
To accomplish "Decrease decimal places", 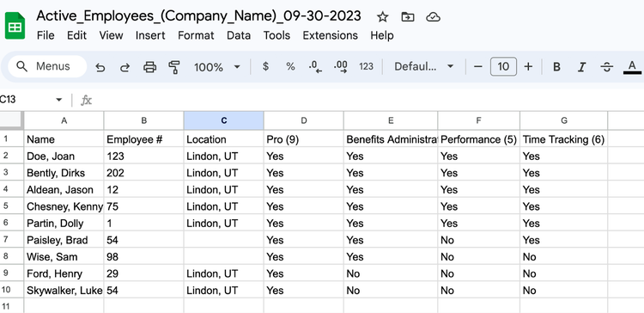I will click(315, 66).
